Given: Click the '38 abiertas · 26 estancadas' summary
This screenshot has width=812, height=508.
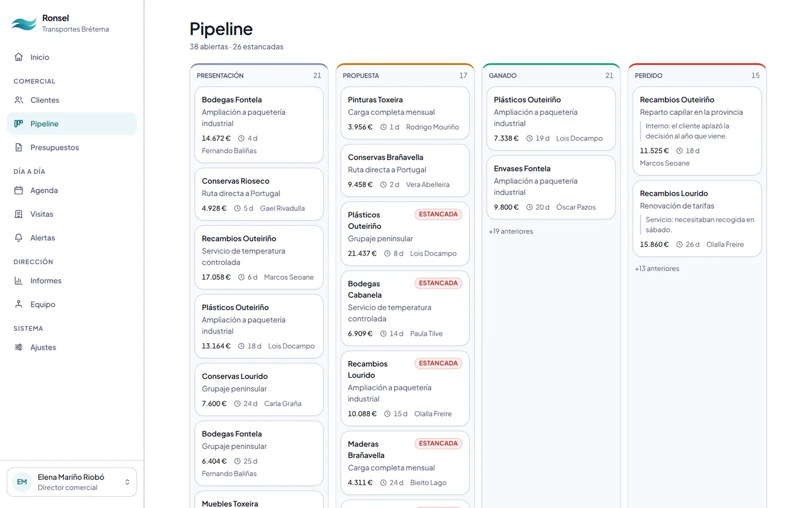Looking at the screenshot, I should (x=236, y=47).
